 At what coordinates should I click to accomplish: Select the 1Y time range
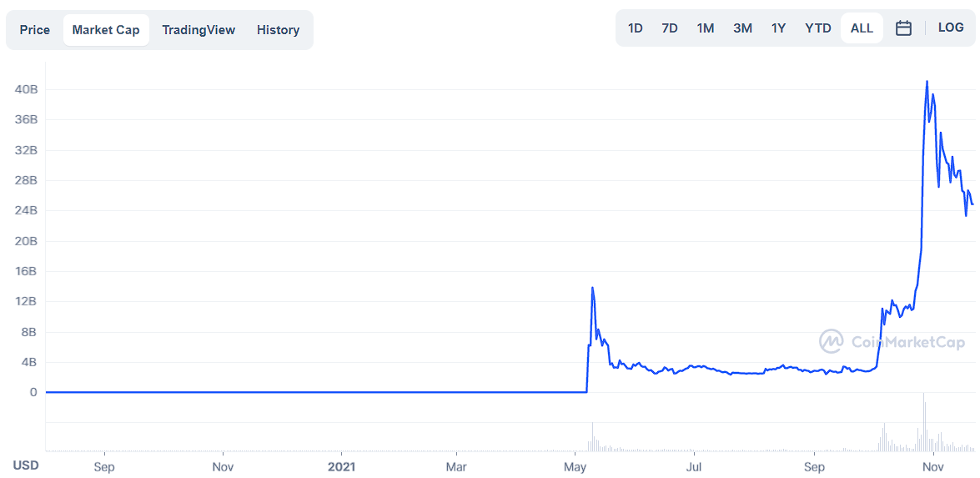(x=778, y=28)
